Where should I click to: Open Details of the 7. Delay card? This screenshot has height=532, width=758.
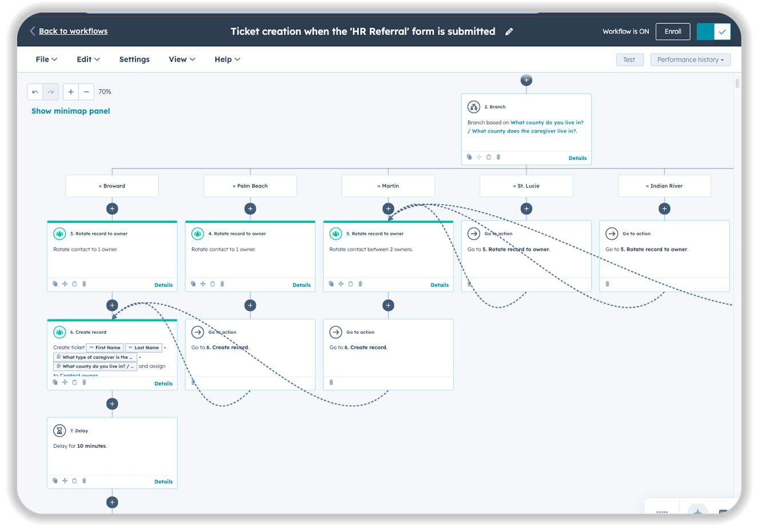(163, 482)
